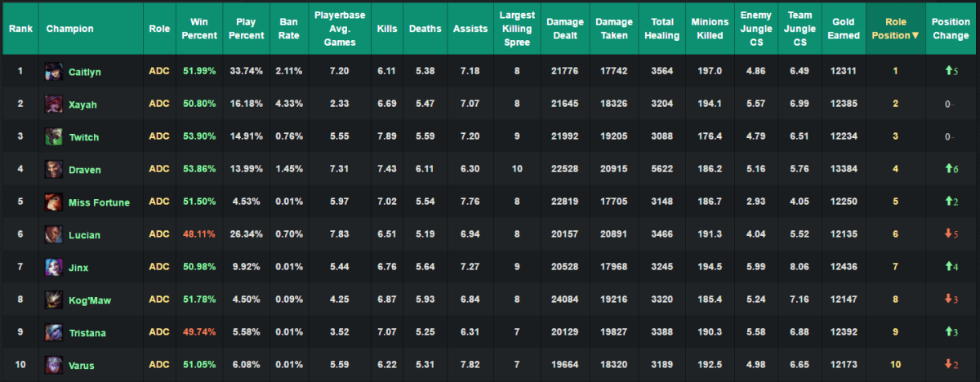Click Lucian's red position change arrow
The height and width of the screenshot is (382, 980).
(x=948, y=234)
